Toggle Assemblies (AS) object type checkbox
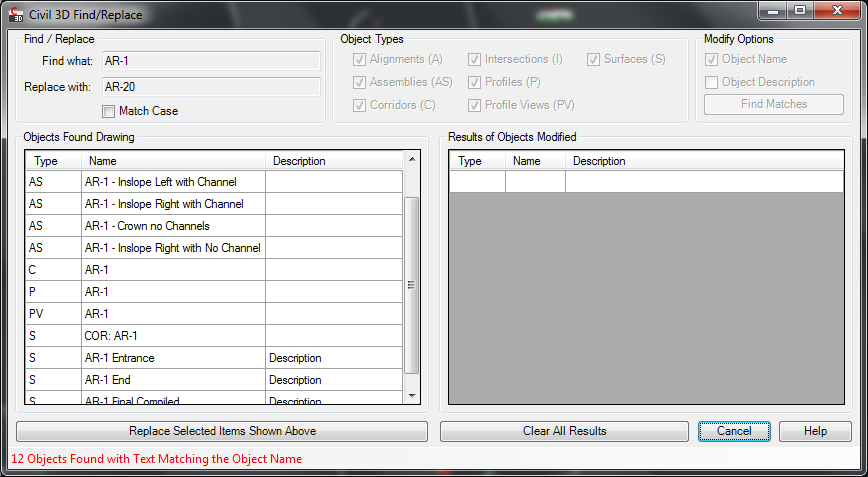The image size is (868, 477). click(x=359, y=82)
